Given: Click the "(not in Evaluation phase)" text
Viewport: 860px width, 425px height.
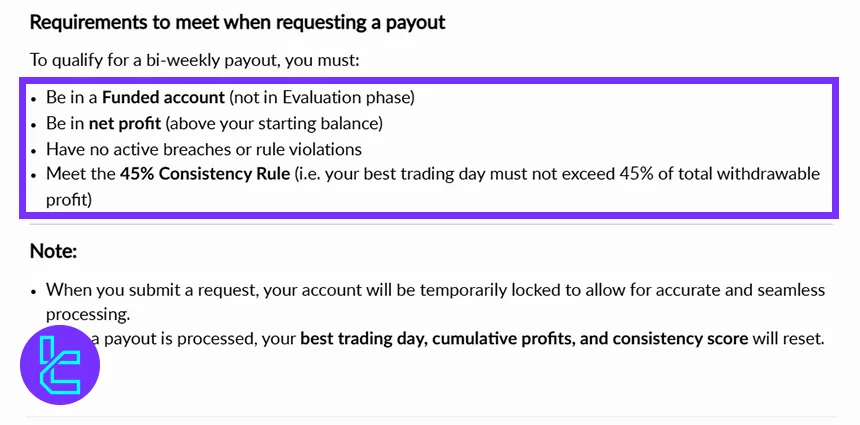Looking at the screenshot, I should point(321,98).
